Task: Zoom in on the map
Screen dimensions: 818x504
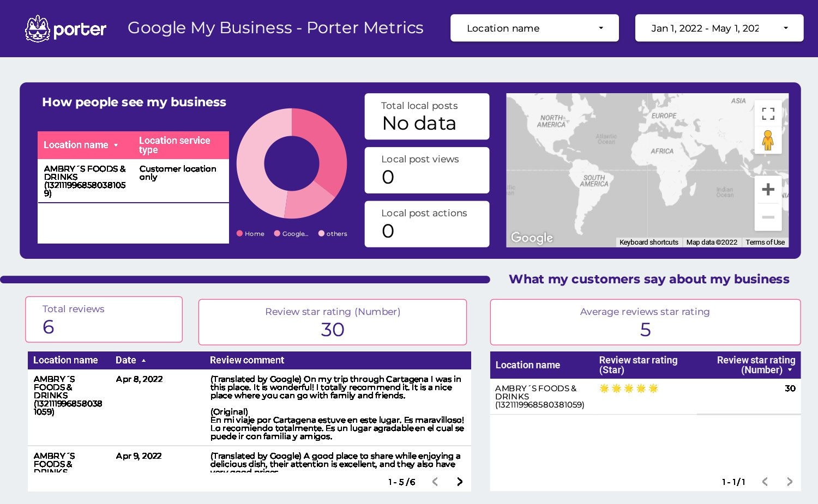Action: pos(768,190)
